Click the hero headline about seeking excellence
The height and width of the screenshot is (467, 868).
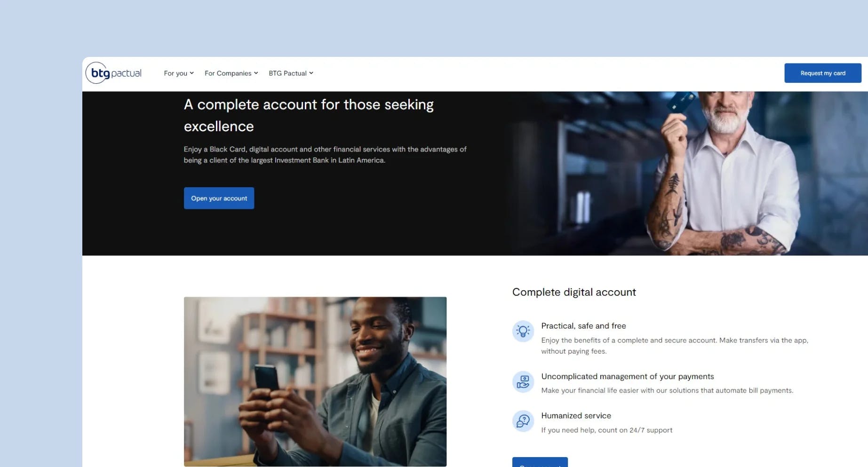[x=309, y=115]
